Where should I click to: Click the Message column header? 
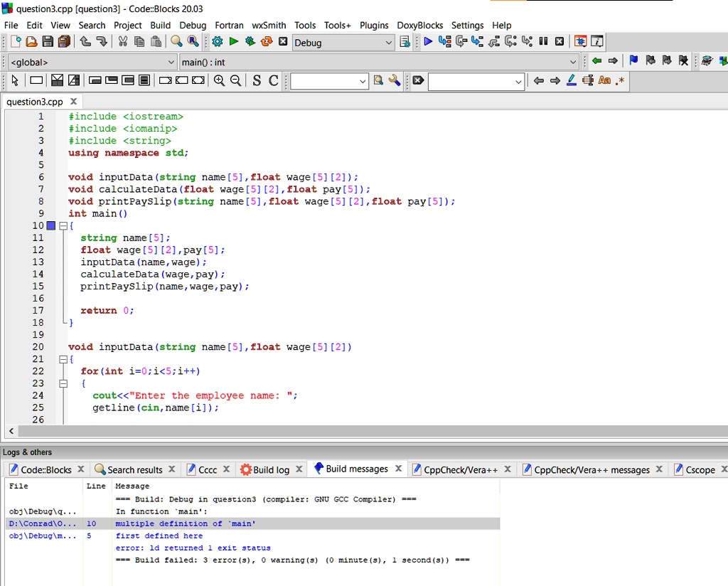(306, 486)
